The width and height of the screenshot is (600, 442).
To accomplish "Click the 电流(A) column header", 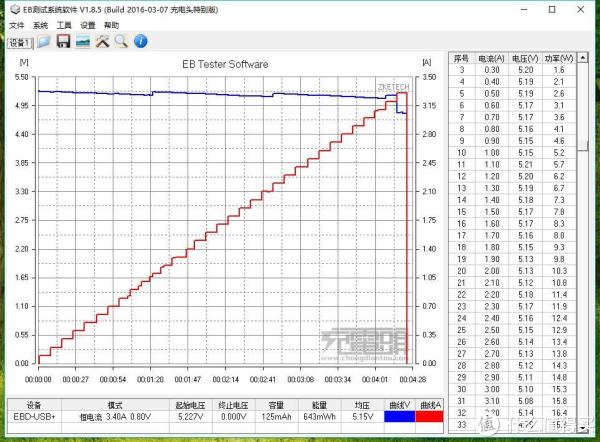I will click(x=492, y=58).
